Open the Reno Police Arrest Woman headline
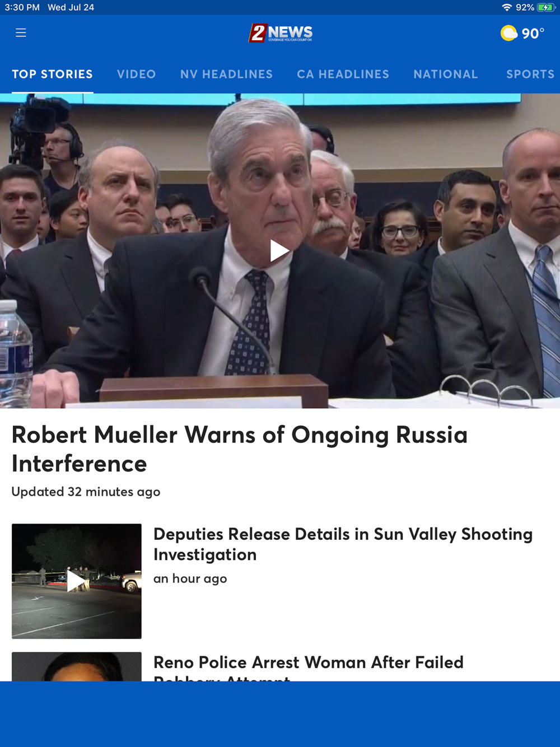This screenshot has height=747, width=560. click(x=308, y=667)
